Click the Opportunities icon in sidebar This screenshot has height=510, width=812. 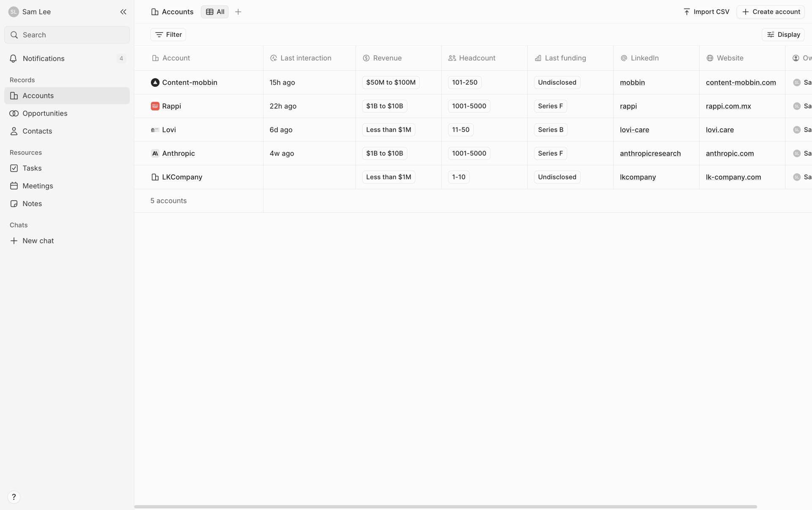[14, 113]
